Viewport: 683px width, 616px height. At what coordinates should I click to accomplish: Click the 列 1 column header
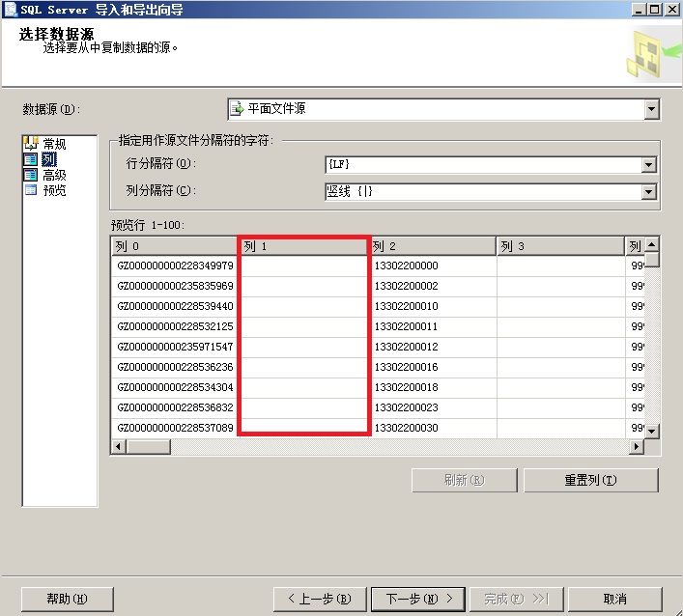pos(303,247)
